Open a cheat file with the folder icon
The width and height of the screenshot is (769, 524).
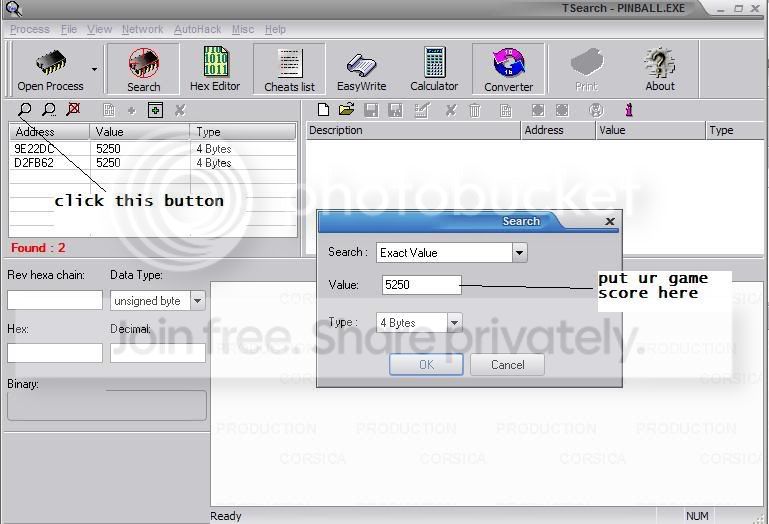[346, 109]
